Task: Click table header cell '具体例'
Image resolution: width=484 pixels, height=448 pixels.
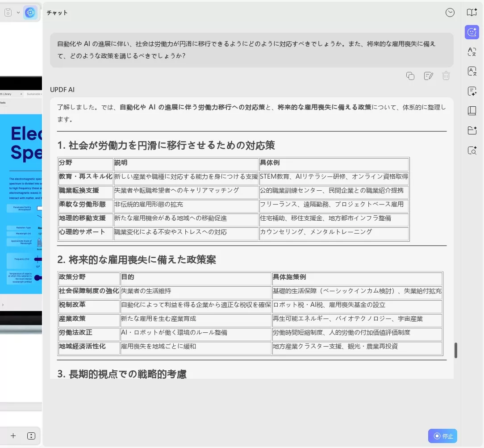Action: pyautogui.click(x=334, y=164)
